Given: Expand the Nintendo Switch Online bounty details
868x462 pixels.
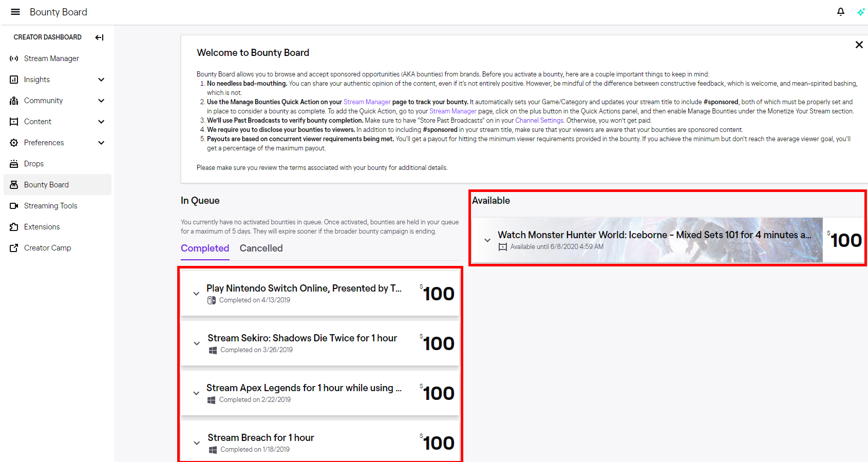Looking at the screenshot, I should click(x=196, y=294).
